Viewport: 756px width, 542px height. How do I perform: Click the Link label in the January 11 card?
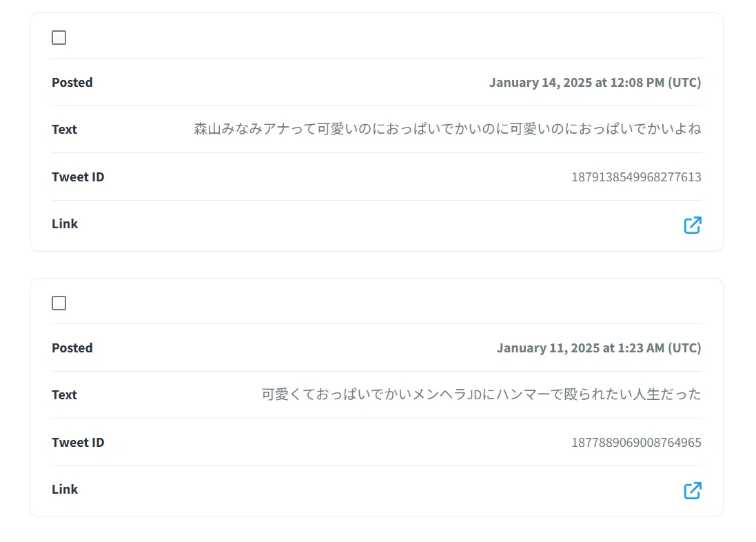[x=65, y=490]
